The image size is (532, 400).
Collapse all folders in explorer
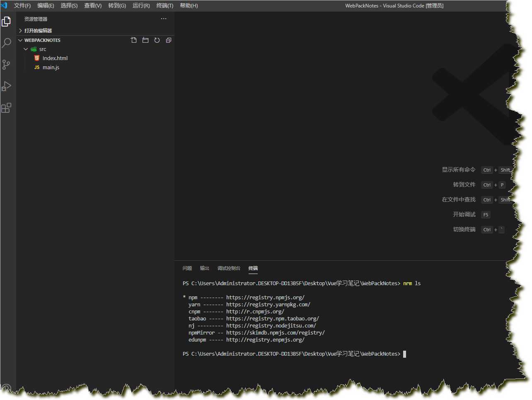(169, 40)
